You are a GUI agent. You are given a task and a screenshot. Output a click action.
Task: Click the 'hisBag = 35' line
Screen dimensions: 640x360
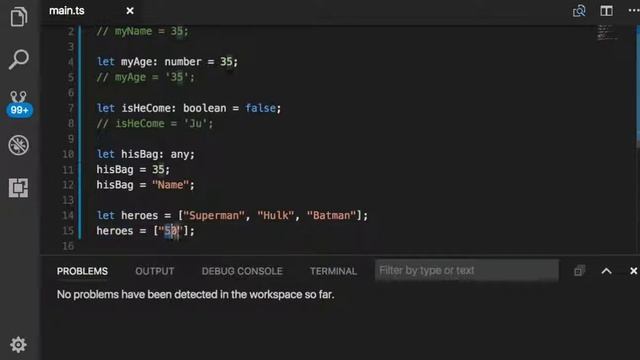click(133, 169)
